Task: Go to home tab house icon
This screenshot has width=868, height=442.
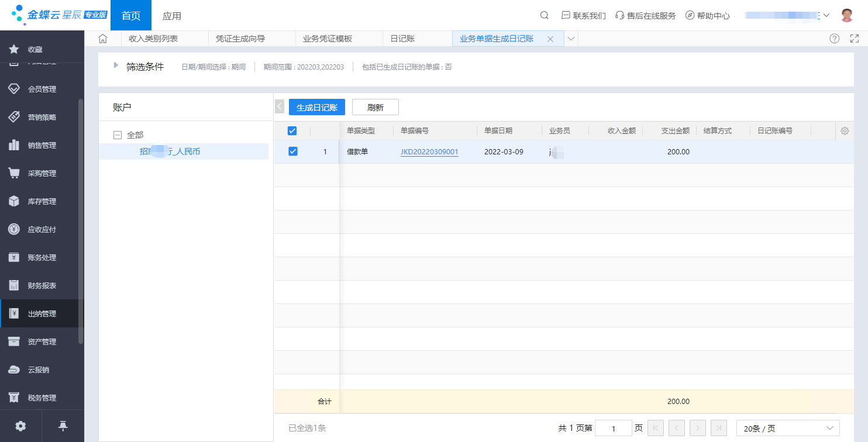Action: click(103, 39)
